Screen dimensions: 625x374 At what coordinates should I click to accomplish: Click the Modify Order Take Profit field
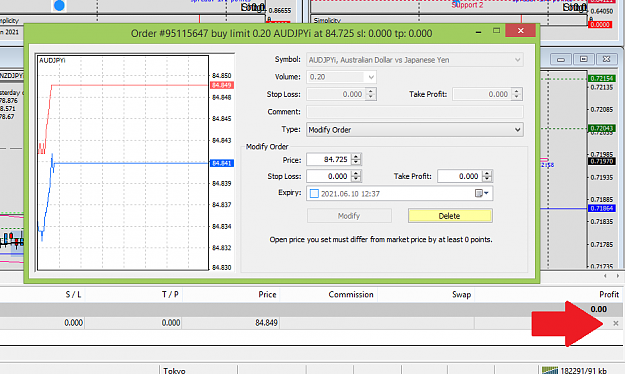(x=460, y=176)
